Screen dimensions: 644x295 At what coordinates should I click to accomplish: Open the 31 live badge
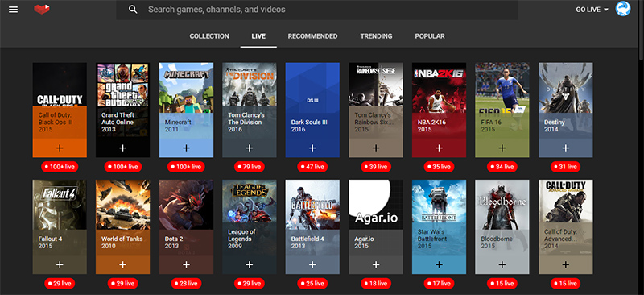pyautogui.click(x=566, y=167)
